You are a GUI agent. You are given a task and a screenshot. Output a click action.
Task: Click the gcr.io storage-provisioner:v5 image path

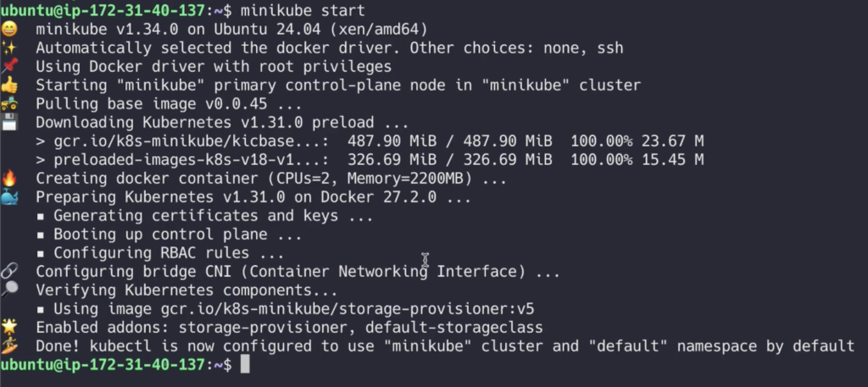point(347,308)
